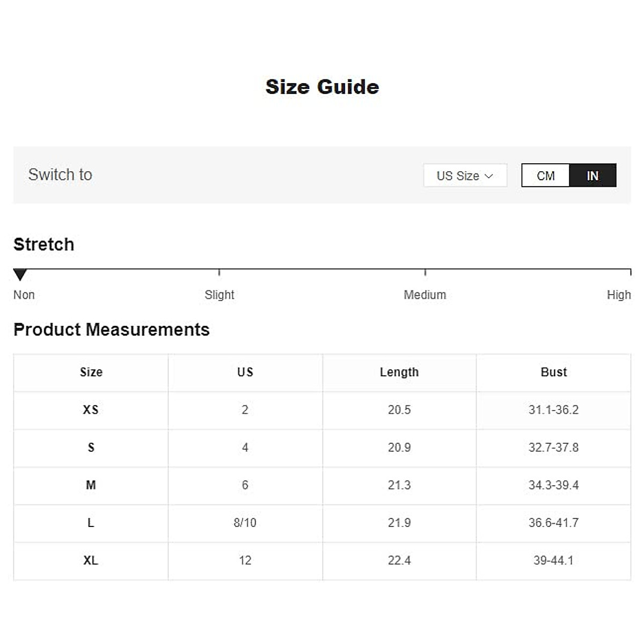Screen dimensions: 644x644
Task: Select the IN unit toggle
Action: (592, 175)
